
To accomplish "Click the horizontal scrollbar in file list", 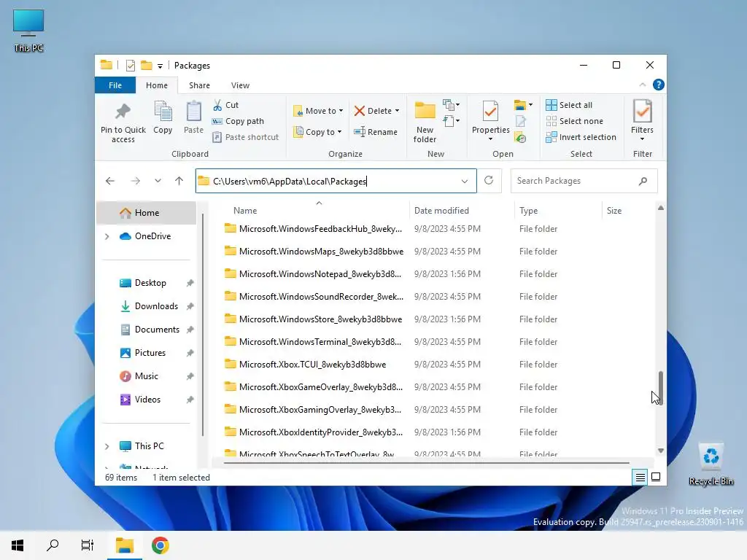I will click(426, 462).
